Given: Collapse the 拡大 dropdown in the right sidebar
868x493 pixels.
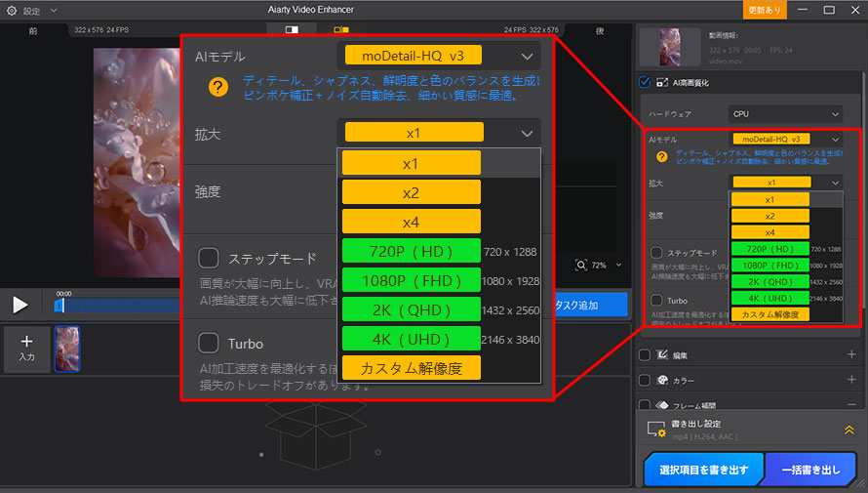Looking at the screenshot, I should point(785,183).
